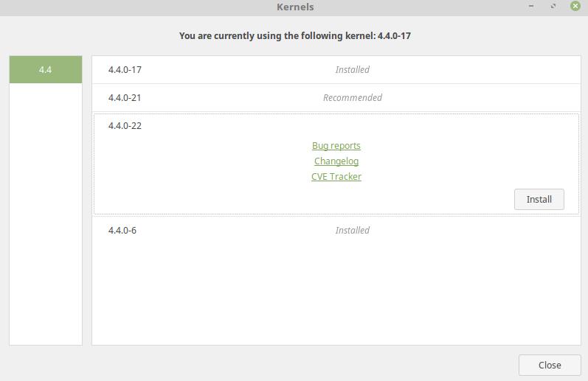Viewport: 588px width, 381px height.
Task: Click the current kernel heading text
Action: [x=295, y=35]
